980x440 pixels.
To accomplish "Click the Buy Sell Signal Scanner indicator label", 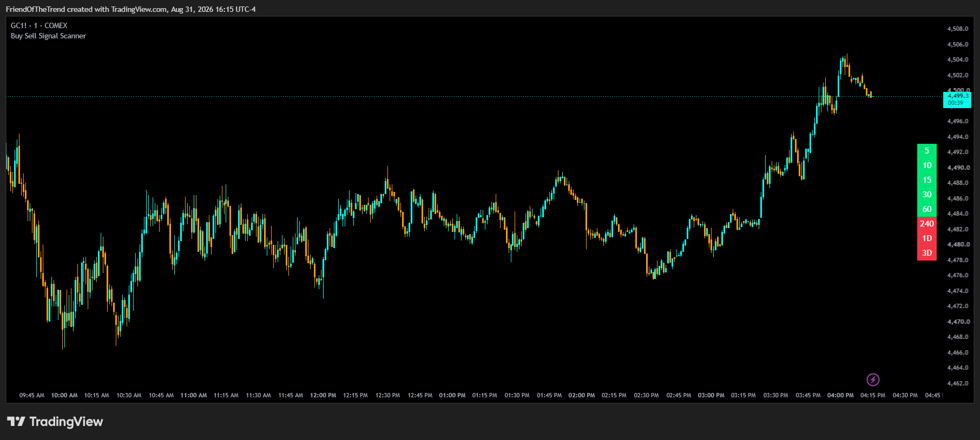I will tap(48, 36).
